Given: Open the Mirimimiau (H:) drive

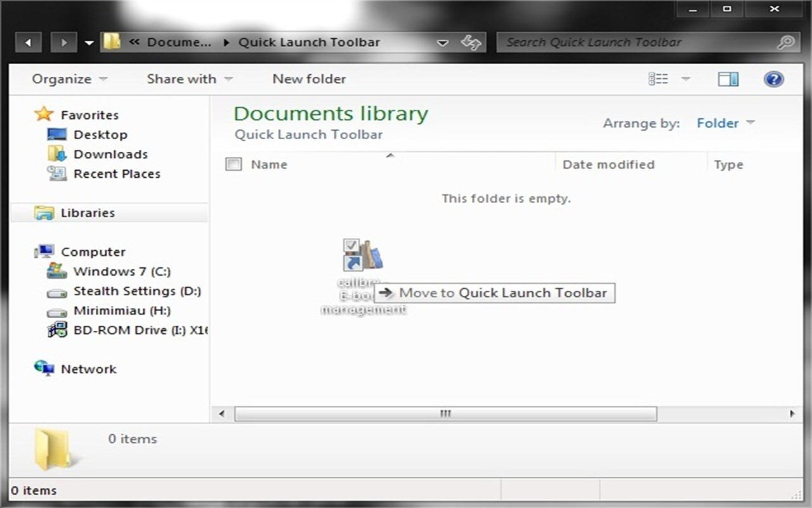Looking at the screenshot, I should [x=122, y=311].
